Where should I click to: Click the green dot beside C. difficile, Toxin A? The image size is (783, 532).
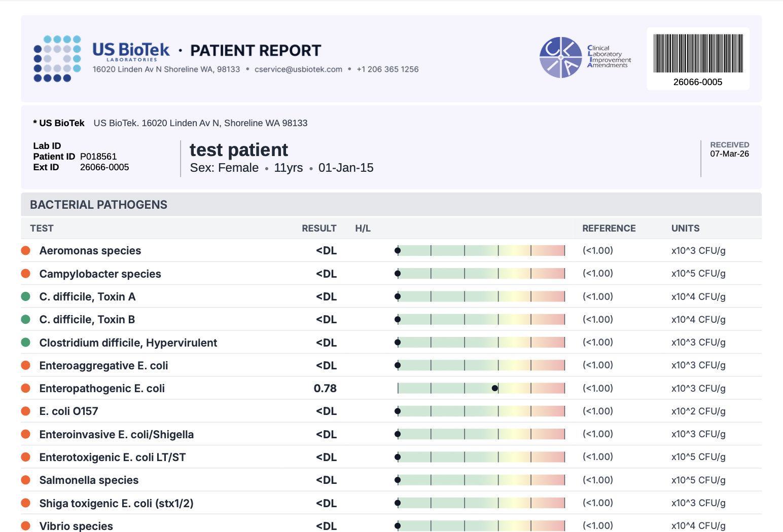click(26, 296)
